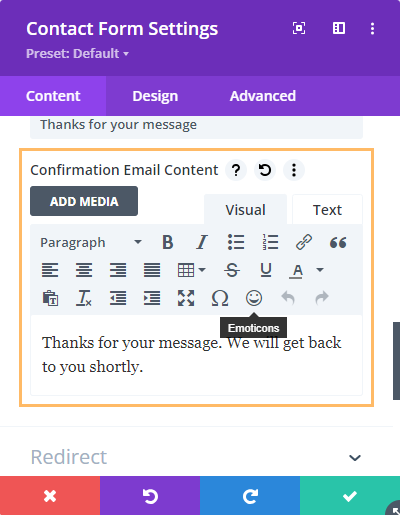This screenshot has height=515, width=400.
Task: Open text color picker dropdown arrow
Action: [x=320, y=270]
